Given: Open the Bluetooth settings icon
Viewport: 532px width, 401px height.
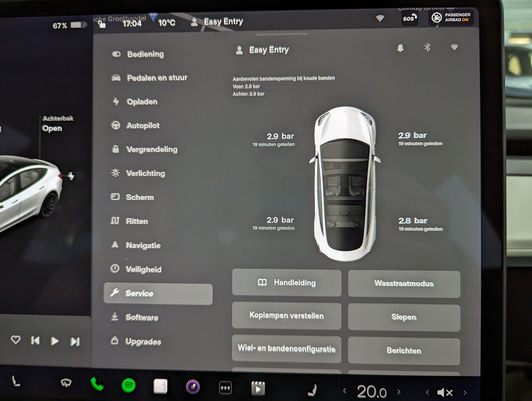Looking at the screenshot, I should 427,47.
